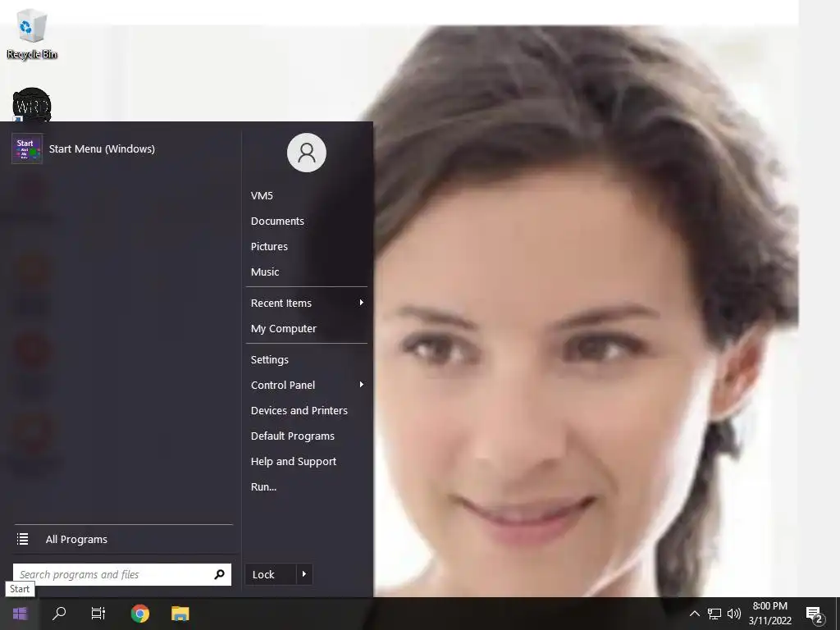Open taskbar Search magnifier

tap(59, 614)
